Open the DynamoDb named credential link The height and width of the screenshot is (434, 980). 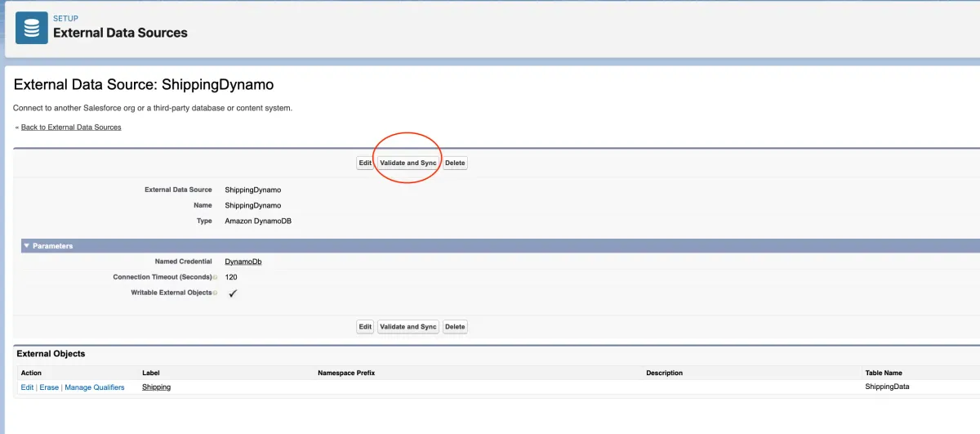243,262
